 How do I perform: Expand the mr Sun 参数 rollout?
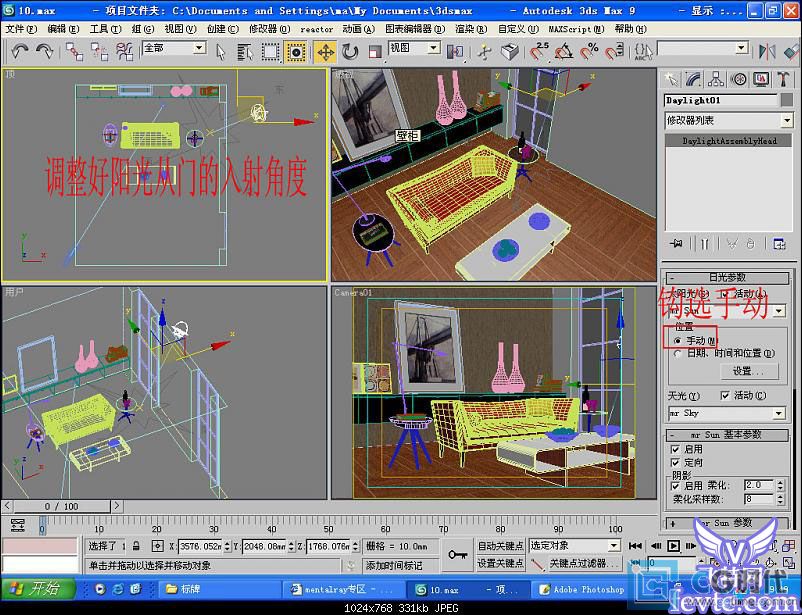(x=728, y=523)
